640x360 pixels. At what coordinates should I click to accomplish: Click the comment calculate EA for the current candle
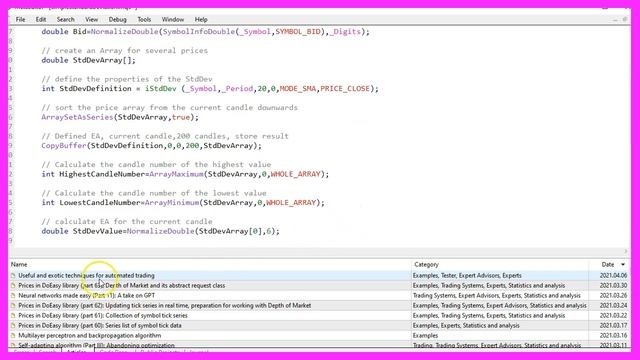click(x=127, y=222)
